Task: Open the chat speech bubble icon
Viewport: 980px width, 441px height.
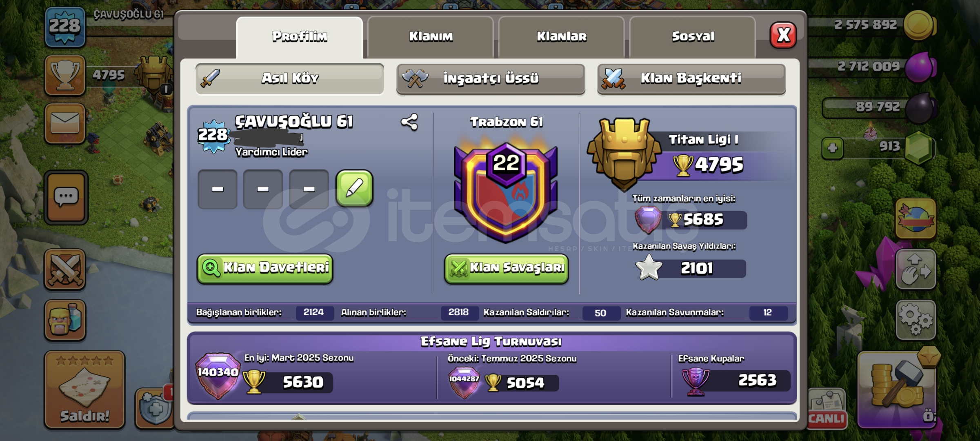Action: pyautogui.click(x=66, y=198)
